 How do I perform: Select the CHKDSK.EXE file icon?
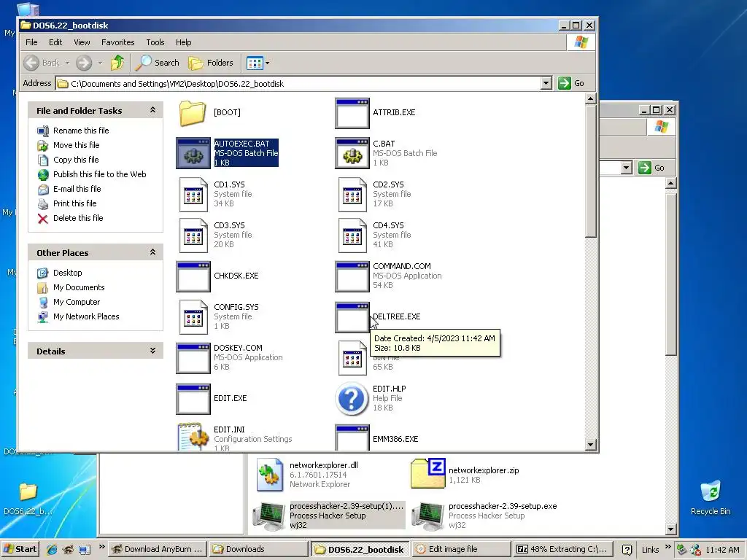click(193, 276)
